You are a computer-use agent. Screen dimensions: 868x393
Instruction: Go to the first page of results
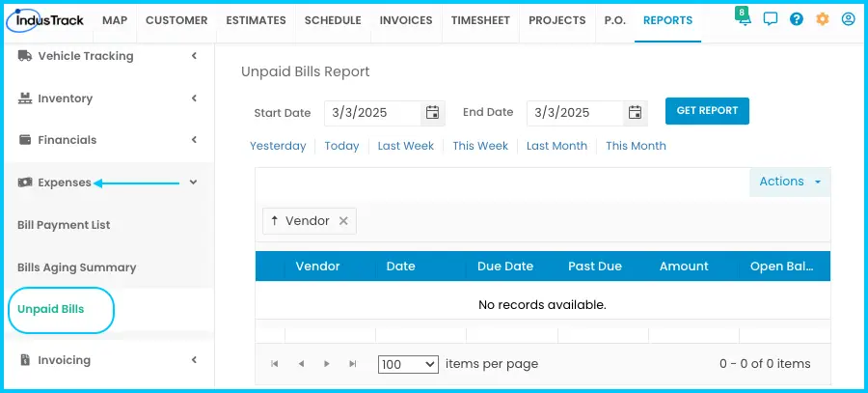[x=274, y=364]
